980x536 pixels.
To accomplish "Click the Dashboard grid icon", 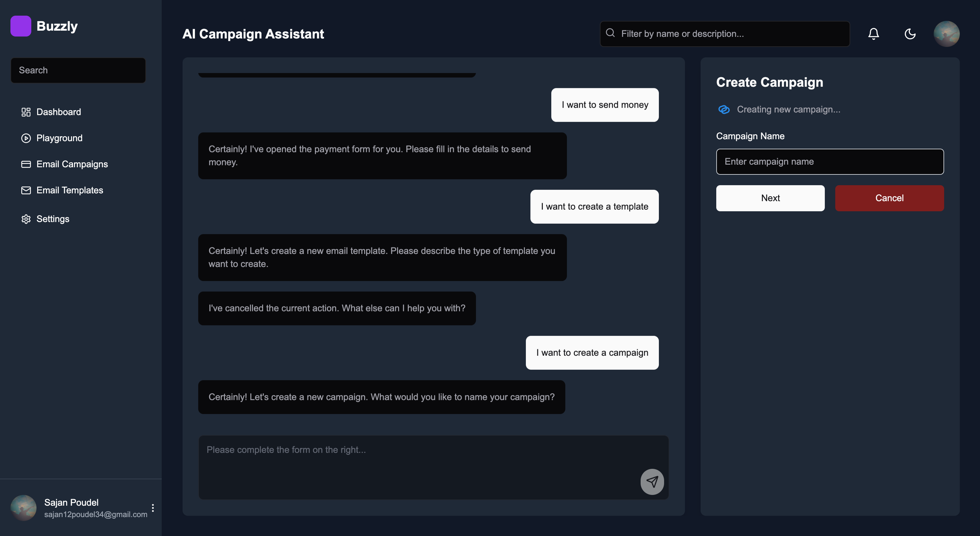I will [26, 112].
